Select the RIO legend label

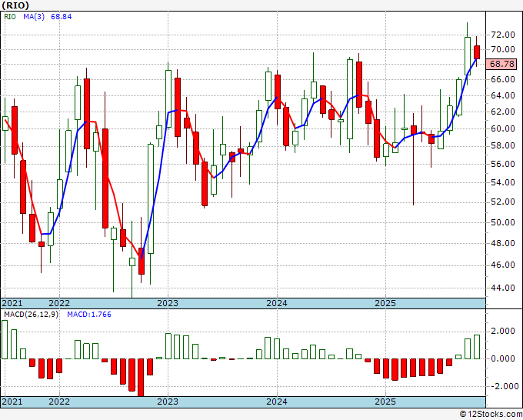pos(10,17)
